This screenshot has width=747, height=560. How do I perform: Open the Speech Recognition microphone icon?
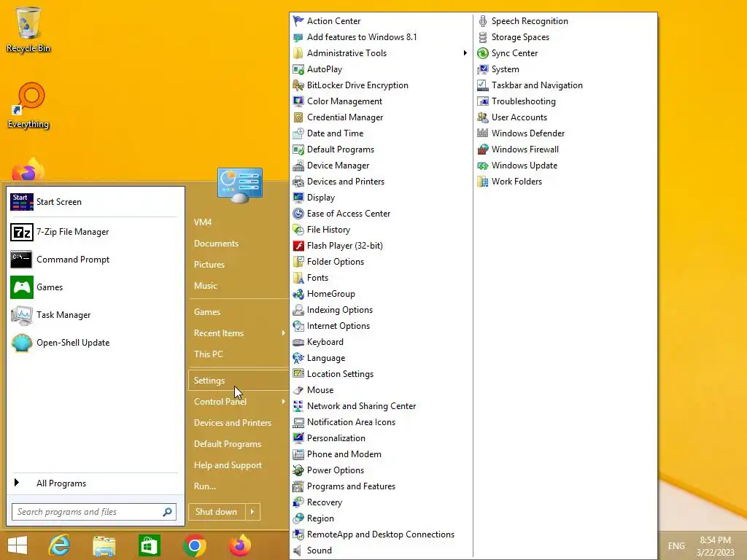tap(483, 21)
